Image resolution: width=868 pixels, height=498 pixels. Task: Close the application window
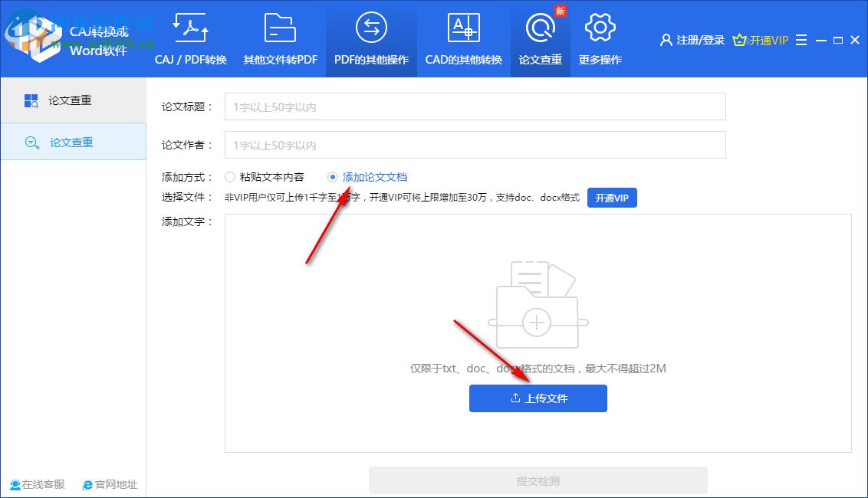click(855, 40)
